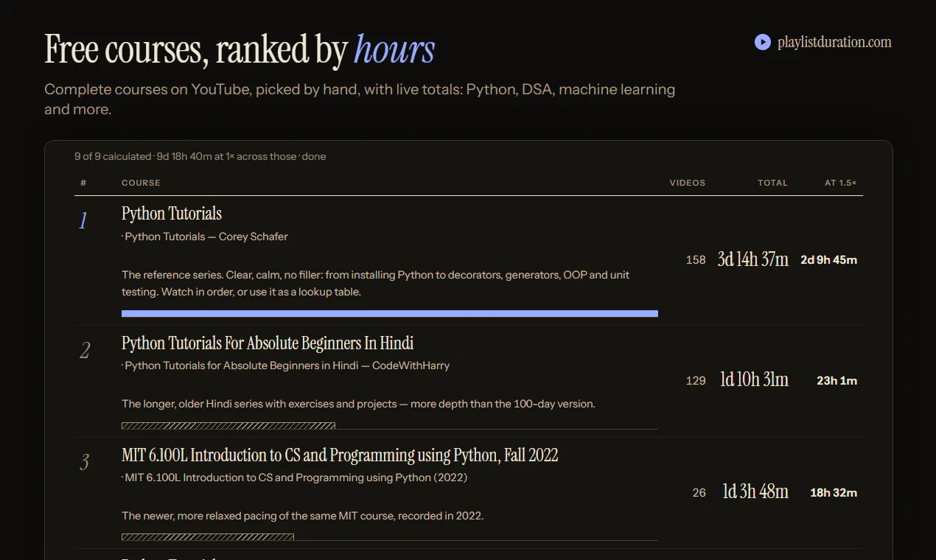
Task: Click the 158 videos count
Action: click(696, 260)
